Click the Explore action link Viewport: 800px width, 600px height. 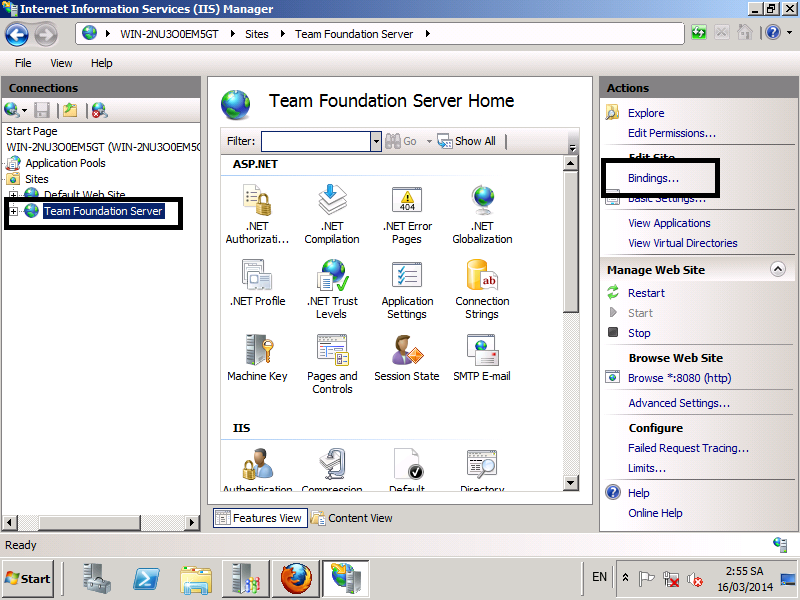pos(646,113)
